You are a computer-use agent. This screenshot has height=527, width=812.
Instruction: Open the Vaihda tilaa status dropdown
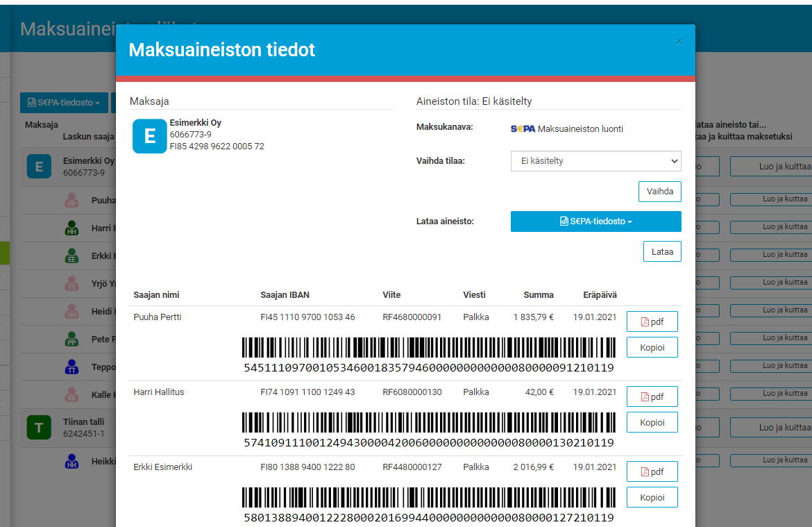595,161
